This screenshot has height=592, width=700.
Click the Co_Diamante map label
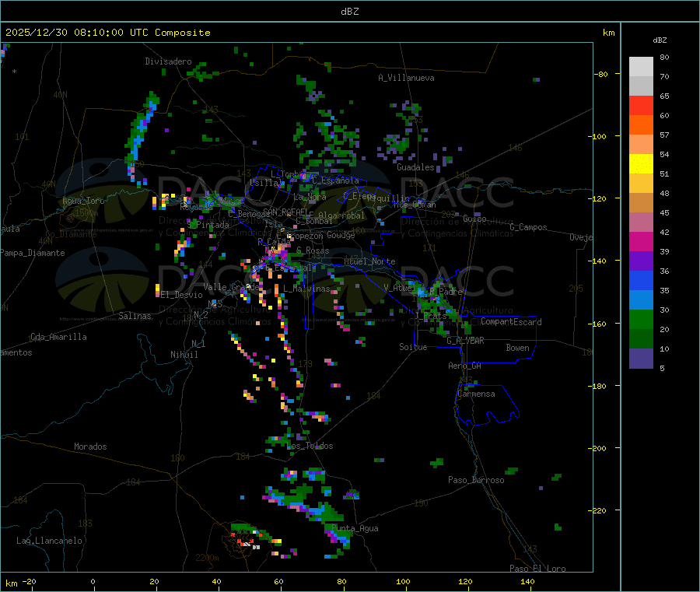tap(71, 234)
